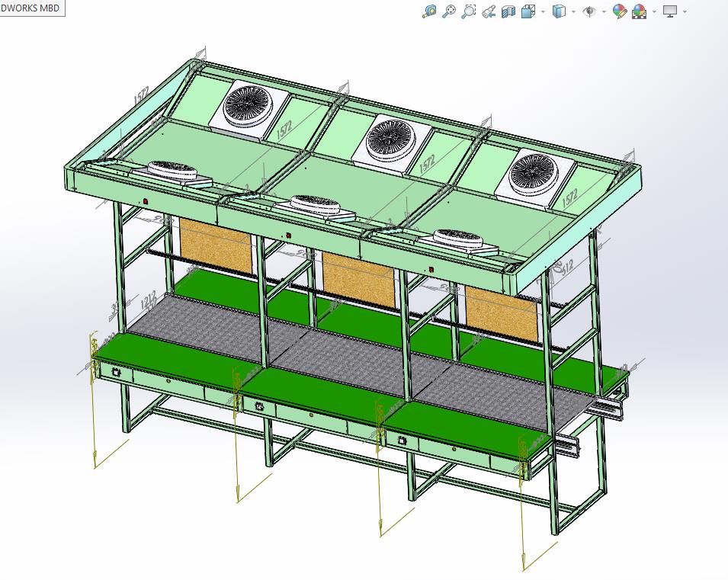728x580 pixels.
Task: Click the Apply Scene icon
Action: tap(640, 11)
